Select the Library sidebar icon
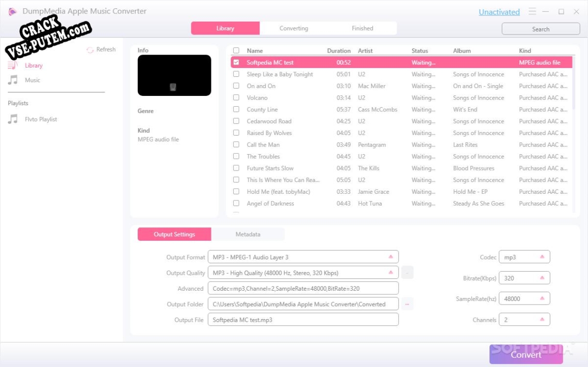Viewport: 588px width, 367px height. (x=13, y=65)
